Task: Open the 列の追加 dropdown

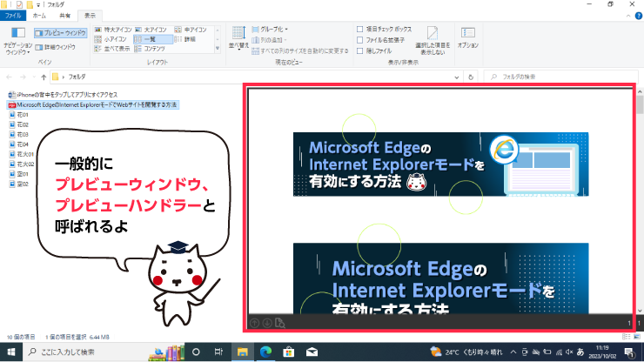Action: point(270,40)
